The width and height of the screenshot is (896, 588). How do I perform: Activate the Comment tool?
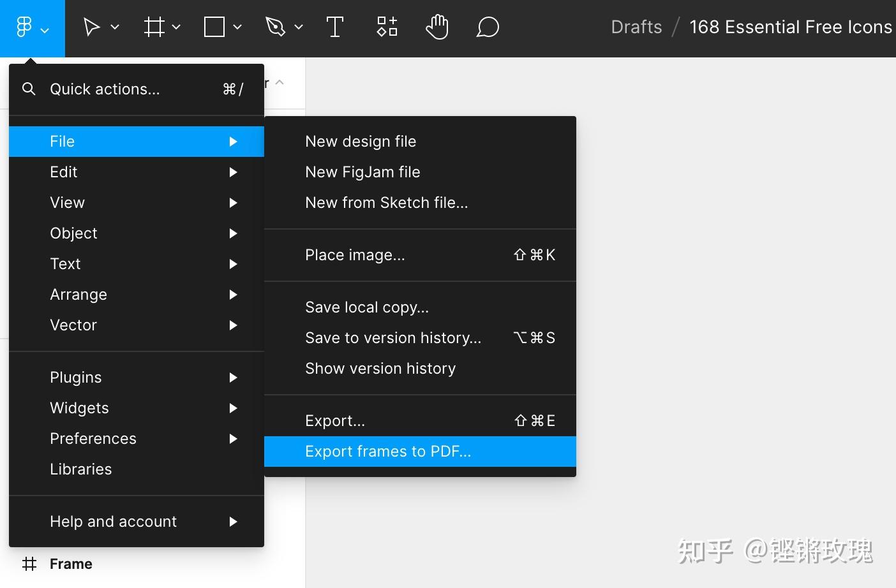[x=487, y=27]
